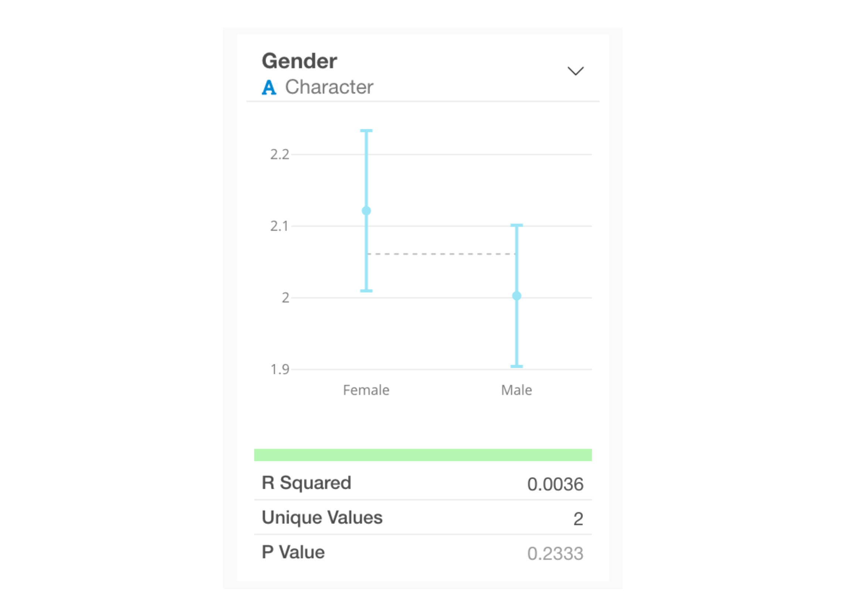Image resolution: width=868 pixels, height=612 pixels.
Task: Click the P Value number 0.2333
Action: (555, 553)
